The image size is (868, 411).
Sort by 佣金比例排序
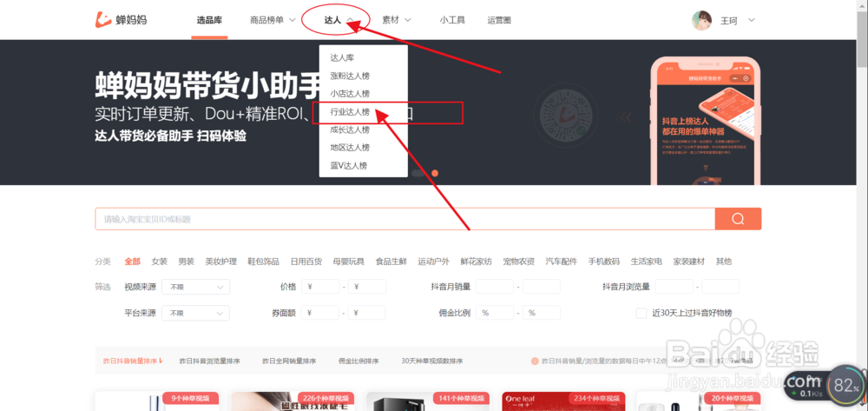[358, 361]
